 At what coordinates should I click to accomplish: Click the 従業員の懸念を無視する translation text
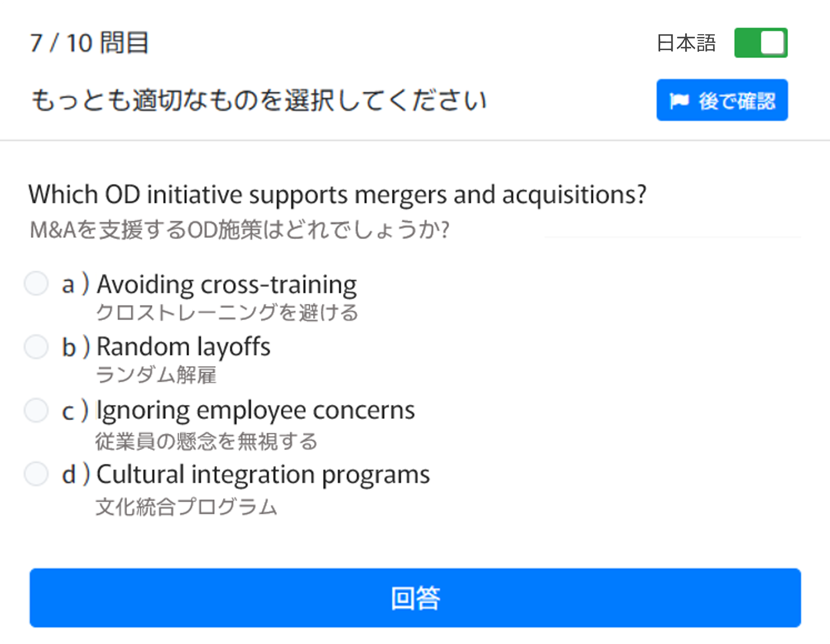[206, 441]
